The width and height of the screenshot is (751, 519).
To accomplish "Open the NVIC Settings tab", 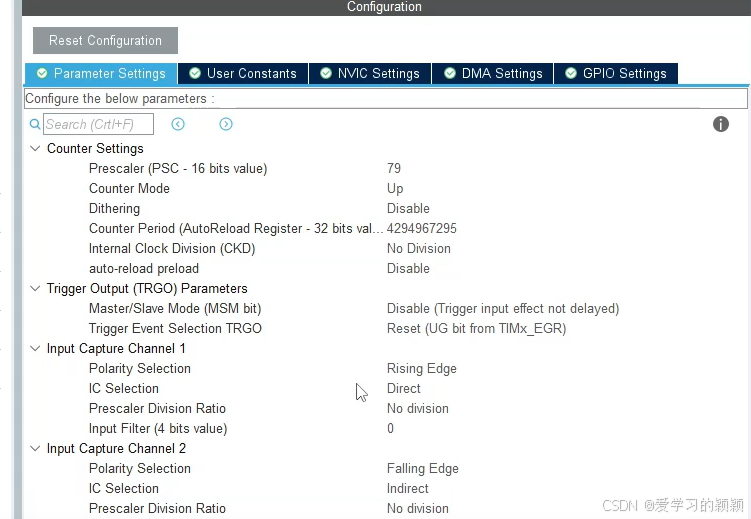I will 370,73.
